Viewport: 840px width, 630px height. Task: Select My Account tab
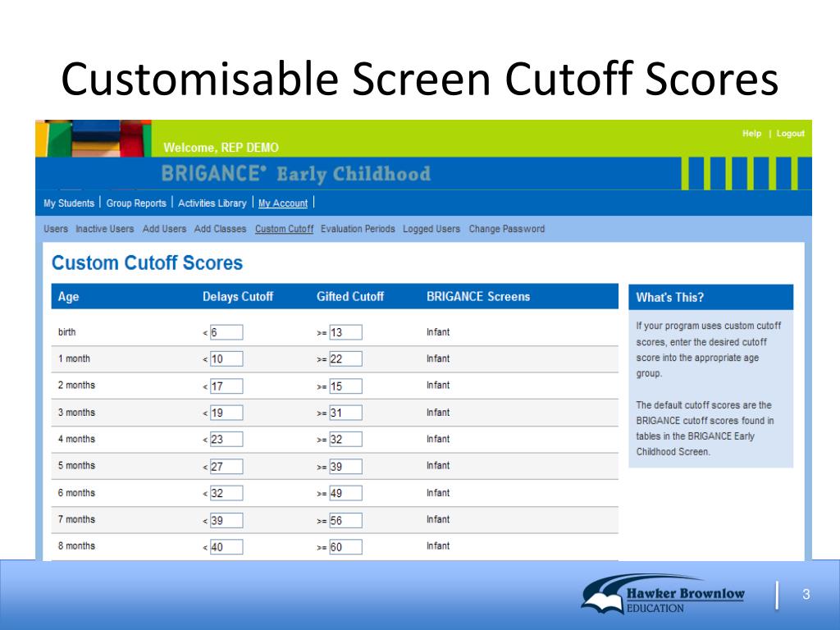[x=283, y=203]
